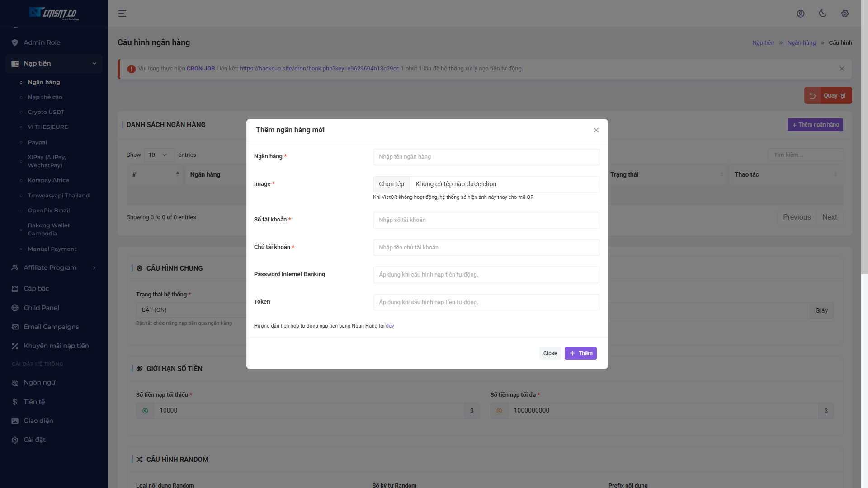868x488 pixels.
Task: Open the settings gear icon in header
Action: tap(844, 14)
